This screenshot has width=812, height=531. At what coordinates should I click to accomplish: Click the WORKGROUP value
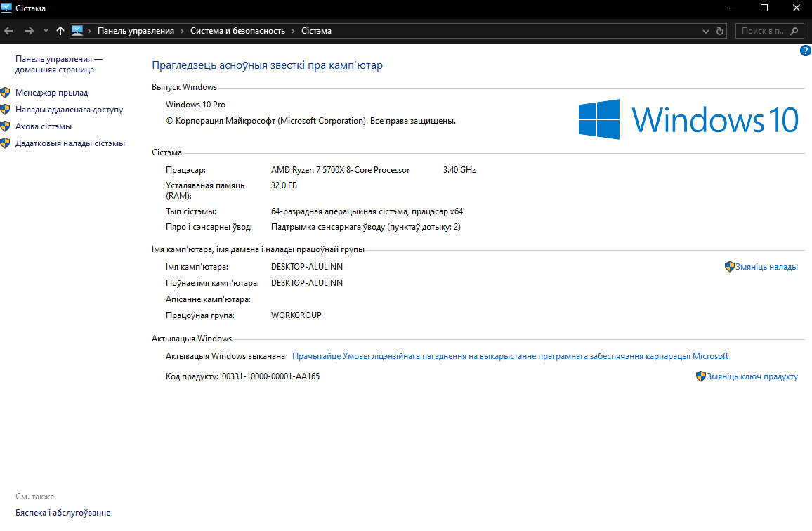tap(296, 315)
